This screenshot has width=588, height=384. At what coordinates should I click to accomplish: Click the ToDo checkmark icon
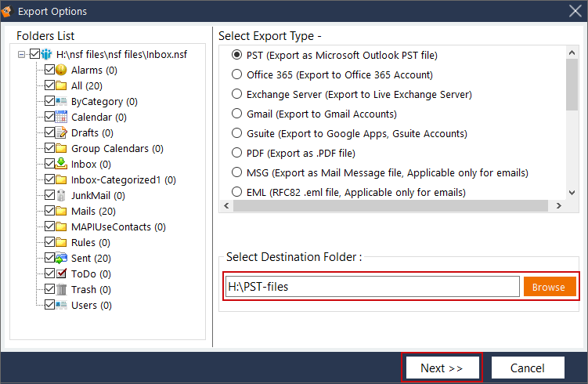coord(62,274)
